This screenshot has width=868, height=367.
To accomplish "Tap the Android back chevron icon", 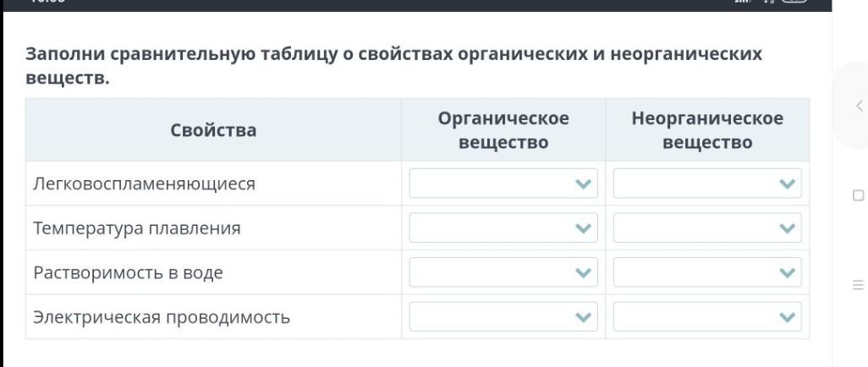I will coord(859,106).
